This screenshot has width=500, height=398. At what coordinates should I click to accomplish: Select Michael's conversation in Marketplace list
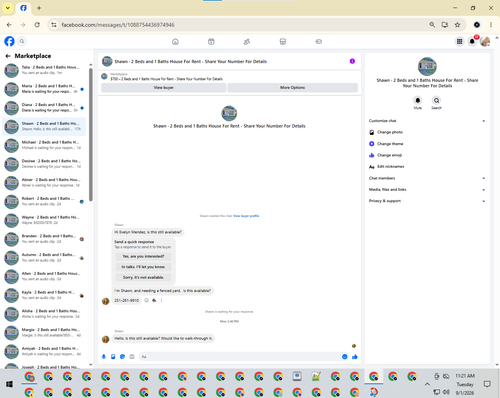pos(44,145)
